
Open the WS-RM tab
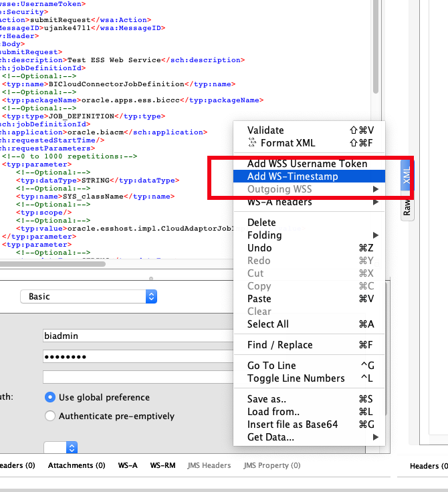pyautogui.click(x=162, y=465)
